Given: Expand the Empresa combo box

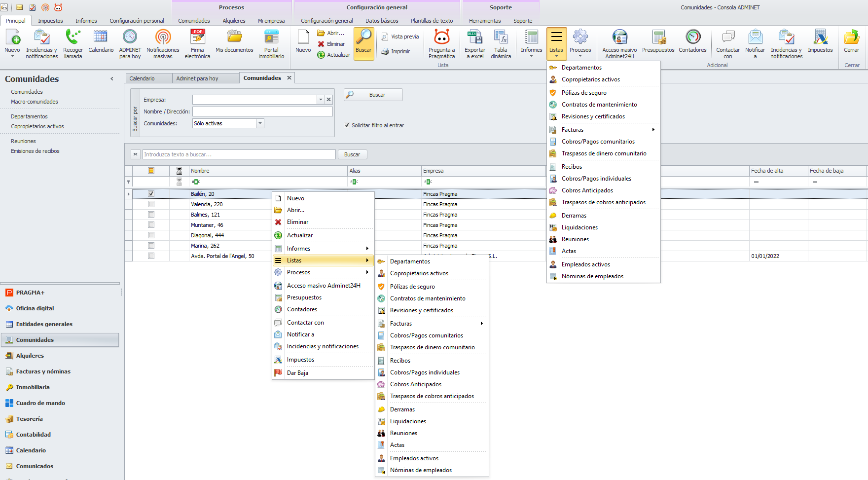Looking at the screenshot, I should (321, 100).
